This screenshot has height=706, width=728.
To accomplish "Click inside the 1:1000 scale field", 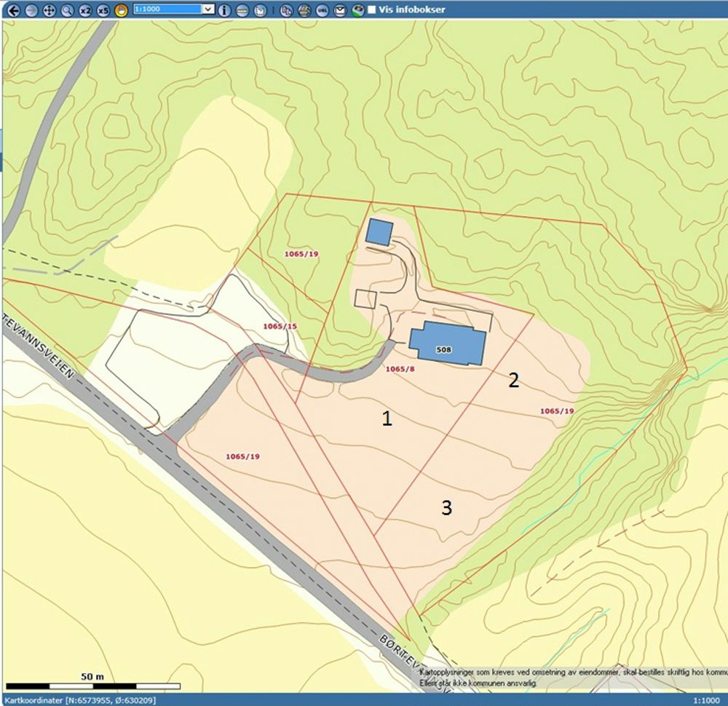I will (x=166, y=9).
